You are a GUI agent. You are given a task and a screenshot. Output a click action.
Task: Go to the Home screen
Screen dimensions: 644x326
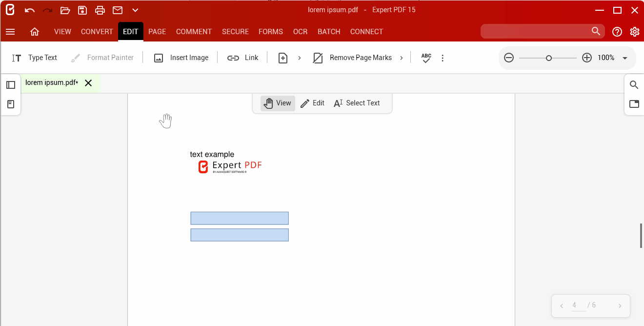coord(35,32)
